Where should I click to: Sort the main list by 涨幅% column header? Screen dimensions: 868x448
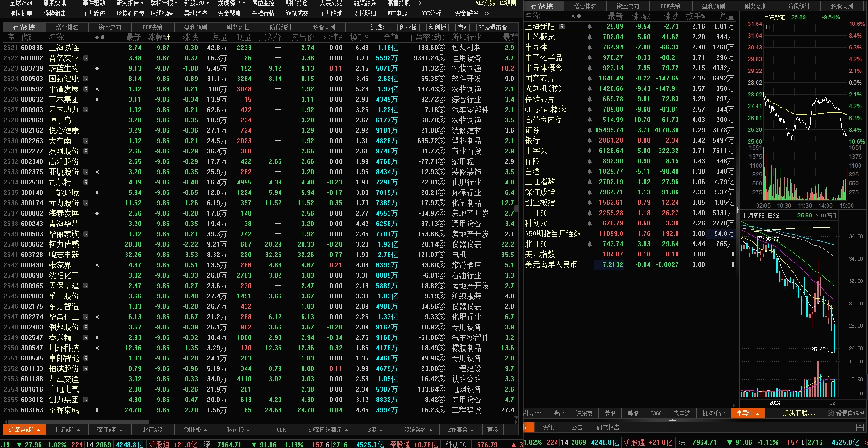tap(159, 37)
